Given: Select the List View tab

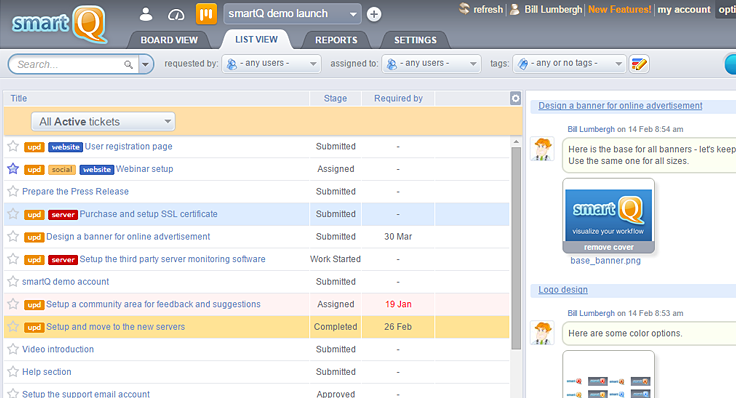Looking at the screenshot, I should pyautogui.click(x=256, y=39).
